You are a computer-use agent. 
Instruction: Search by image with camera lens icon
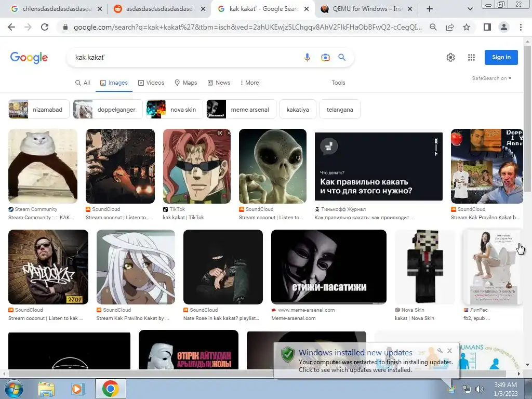click(x=325, y=57)
